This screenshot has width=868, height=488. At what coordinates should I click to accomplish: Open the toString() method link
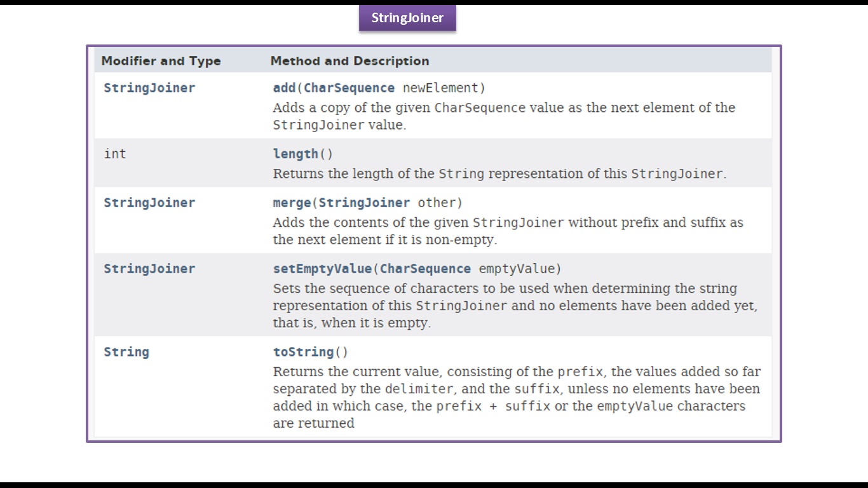(x=303, y=351)
